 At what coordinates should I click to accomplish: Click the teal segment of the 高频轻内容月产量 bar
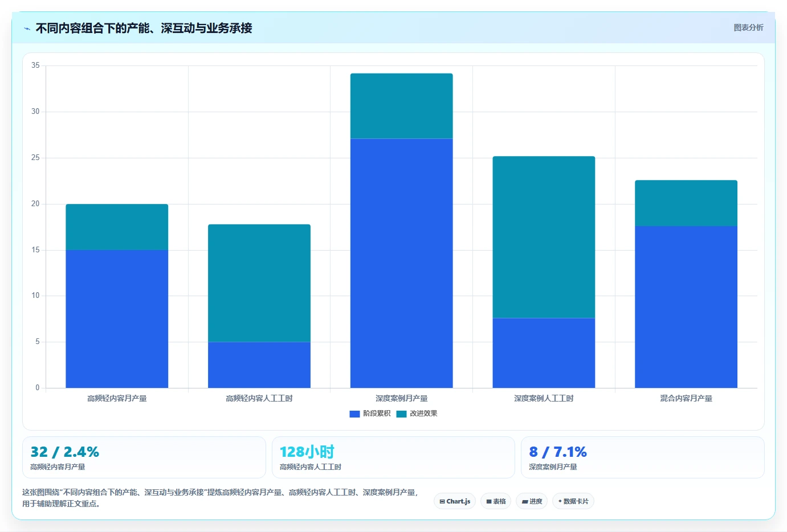(117, 227)
